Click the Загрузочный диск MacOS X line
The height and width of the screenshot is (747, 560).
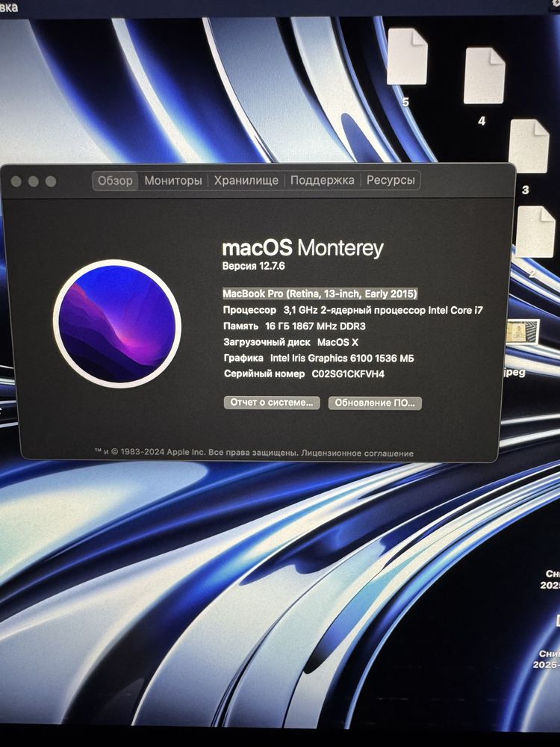290,342
